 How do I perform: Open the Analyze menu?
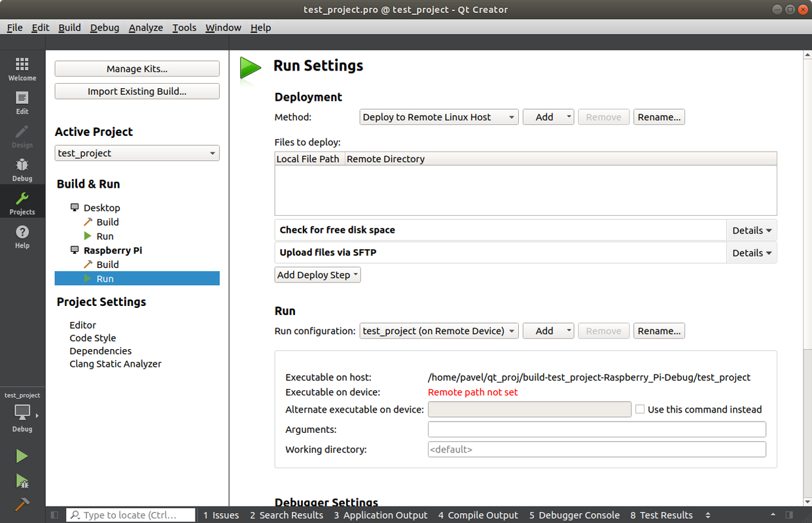[146, 27]
